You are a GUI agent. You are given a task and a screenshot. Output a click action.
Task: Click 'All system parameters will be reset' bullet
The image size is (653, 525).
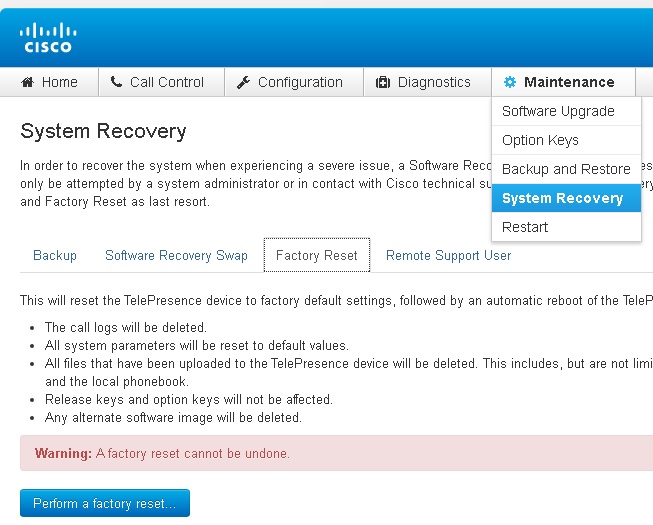click(x=197, y=346)
